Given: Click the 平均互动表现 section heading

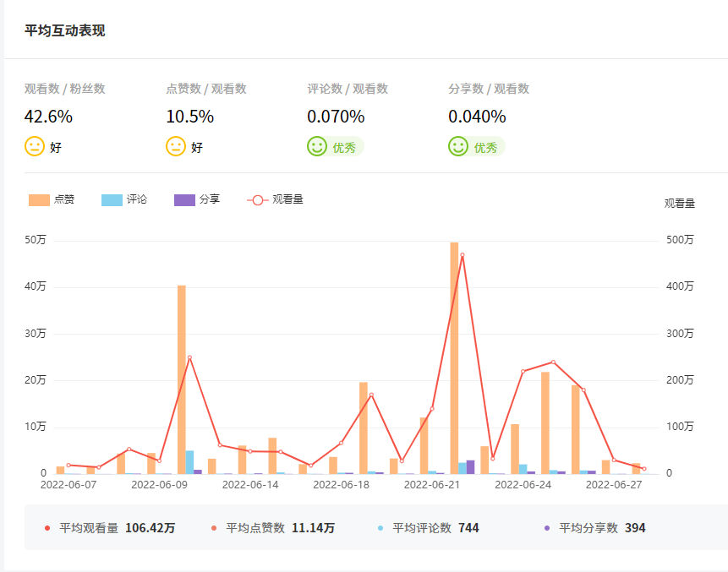Looking at the screenshot, I should click(65, 30).
